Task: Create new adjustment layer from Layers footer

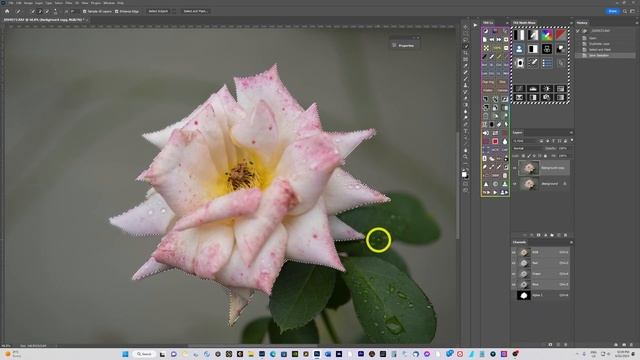Action: click(x=545, y=235)
